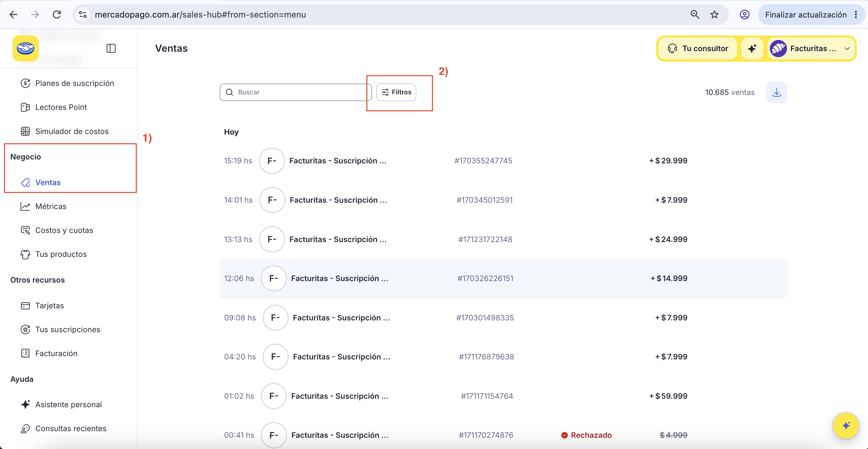Click the sparkle AI assistant icon in header
868x449 pixels.
coord(752,48)
